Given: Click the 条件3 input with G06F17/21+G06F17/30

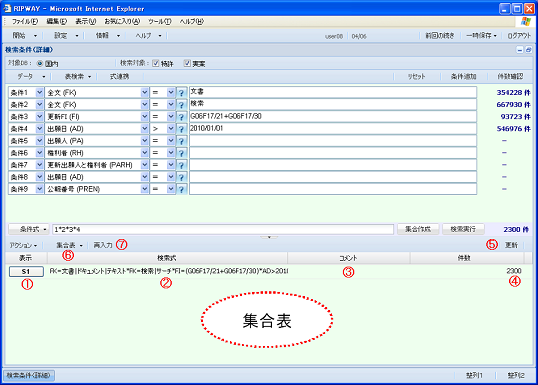Looking at the screenshot, I should click(333, 117).
